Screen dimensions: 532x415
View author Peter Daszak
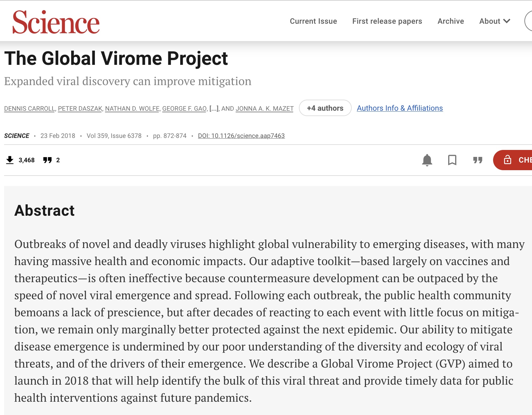[80, 108]
